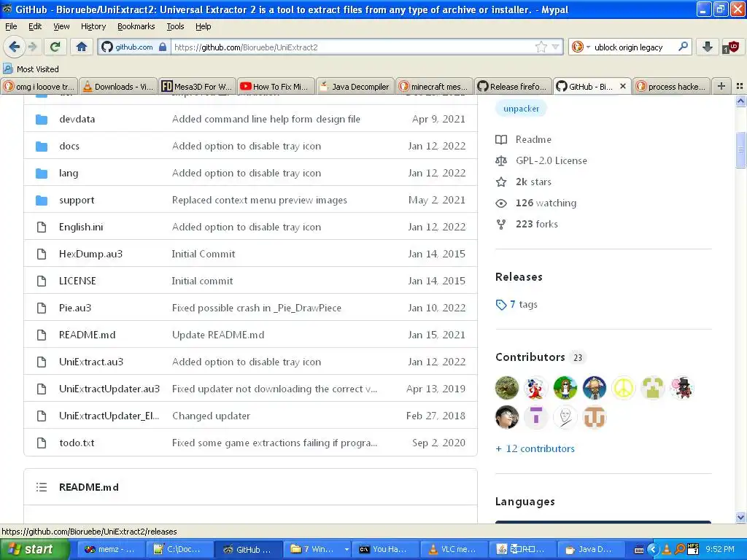This screenshot has width=747, height=560.
Task: Open the Tools menu
Action: 175,26
